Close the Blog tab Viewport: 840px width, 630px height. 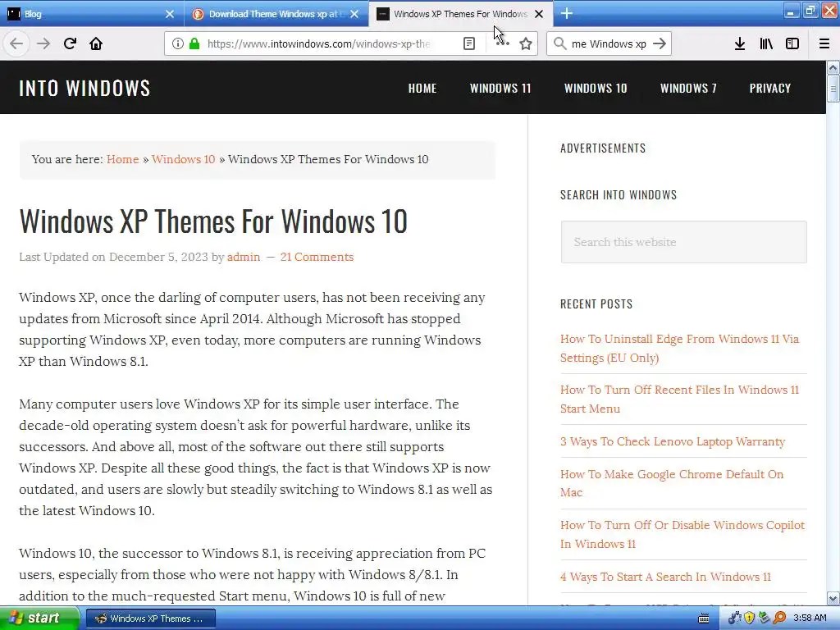point(170,14)
